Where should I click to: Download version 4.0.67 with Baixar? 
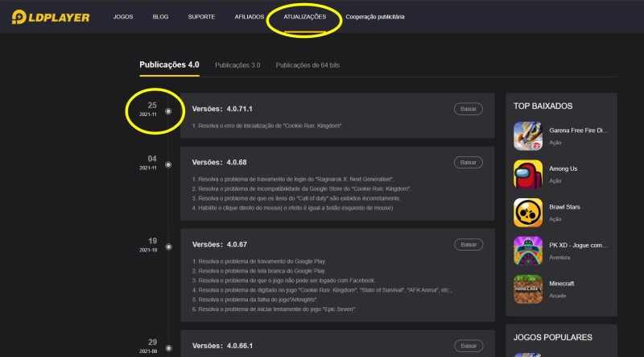point(469,244)
